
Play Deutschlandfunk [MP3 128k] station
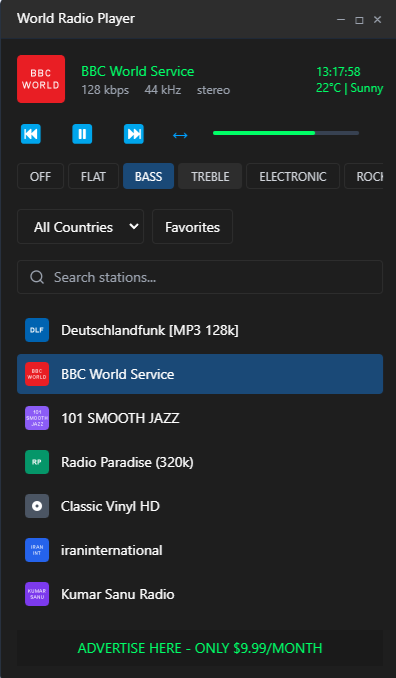(200, 330)
